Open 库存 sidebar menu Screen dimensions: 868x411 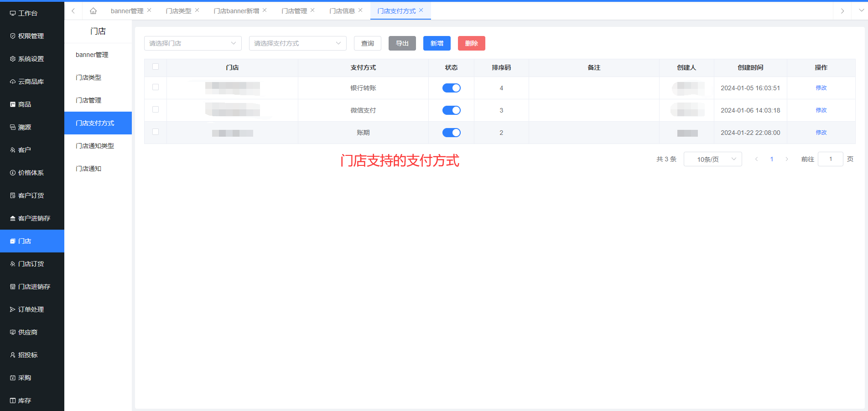tap(32, 401)
